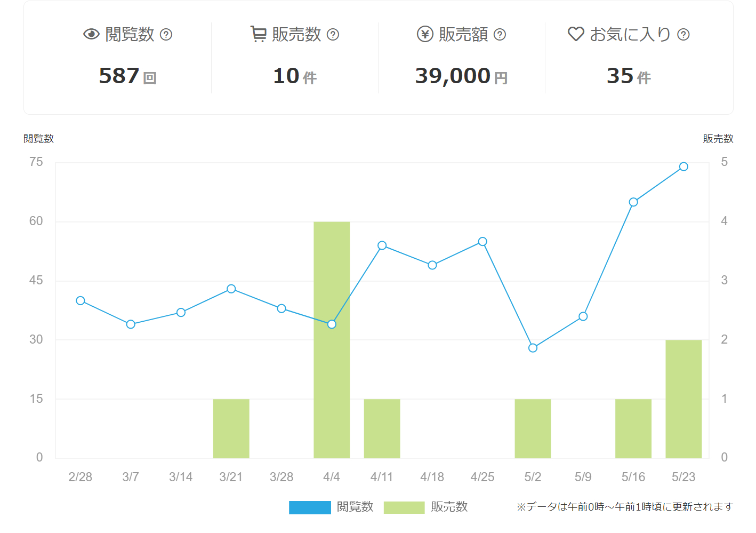Click the 45 tick on the views axis
The image size is (756, 533).
(36, 281)
